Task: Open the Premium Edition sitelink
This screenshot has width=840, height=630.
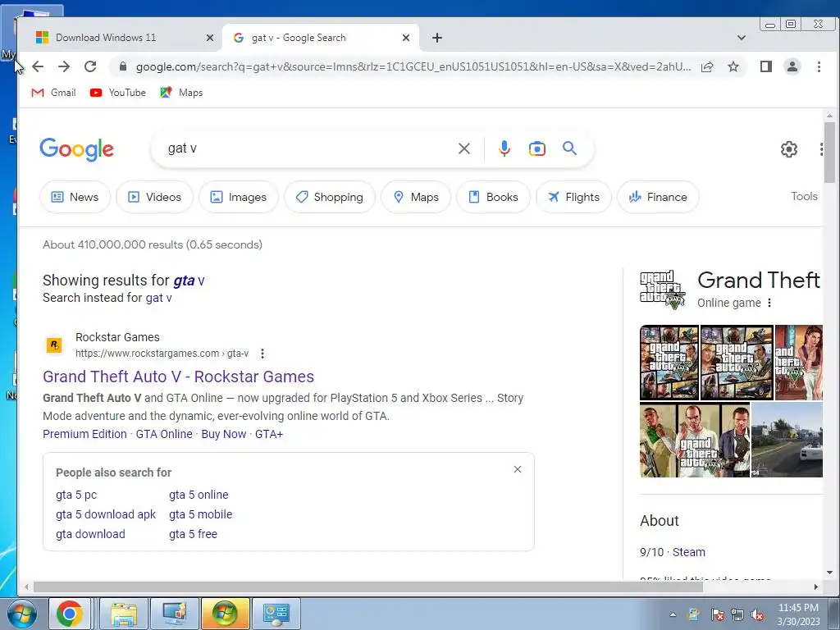Action: click(84, 434)
